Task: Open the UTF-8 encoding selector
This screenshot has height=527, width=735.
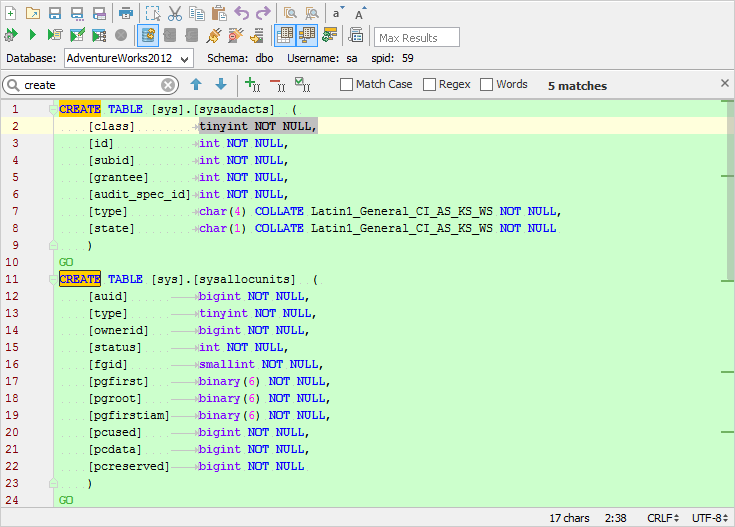Action: pos(710,518)
